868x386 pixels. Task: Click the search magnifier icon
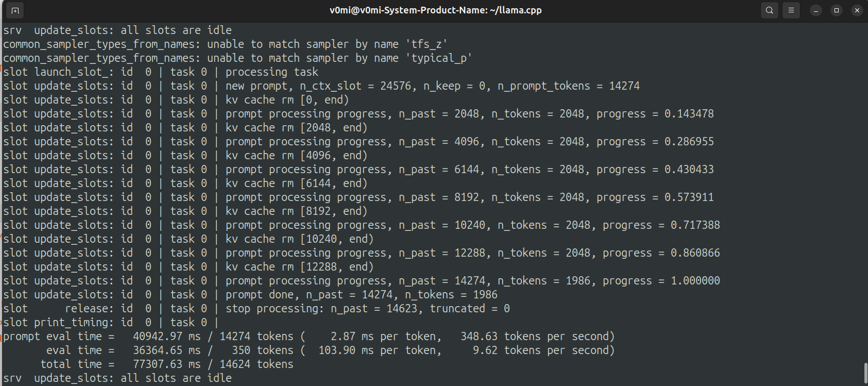[769, 10]
